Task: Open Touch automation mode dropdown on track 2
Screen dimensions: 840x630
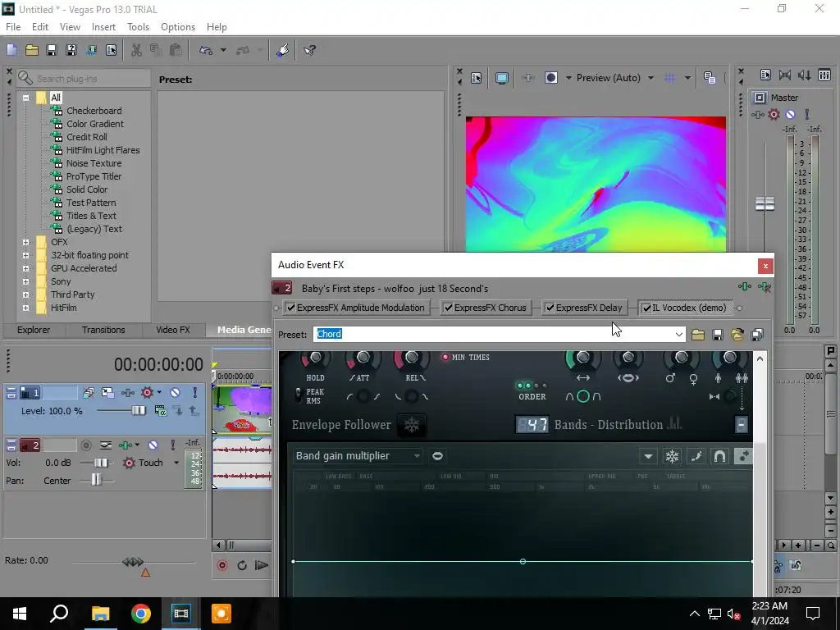Action: point(176,463)
